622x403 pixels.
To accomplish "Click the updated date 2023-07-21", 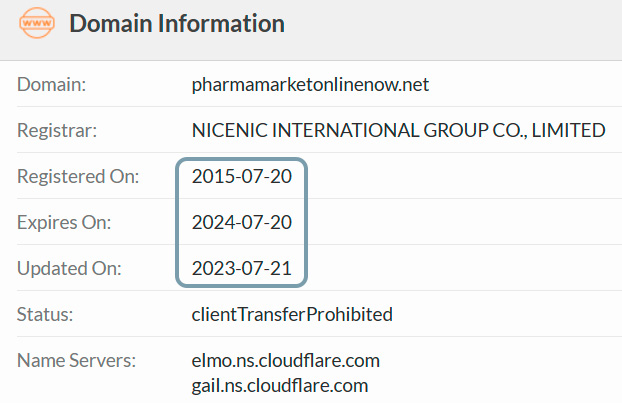I will click(242, 269).
